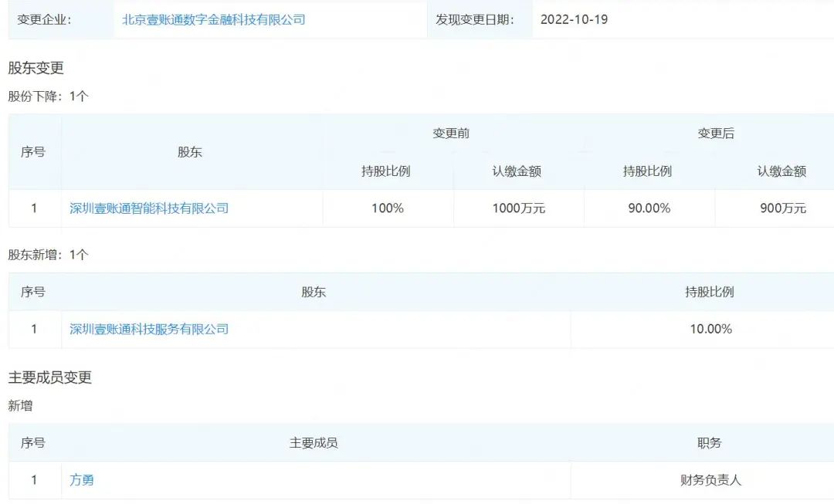The width and height of the screenshot is (834, 504).
Task: Click 序号 header in share-decrease table
Action: [x=33, y=152]
